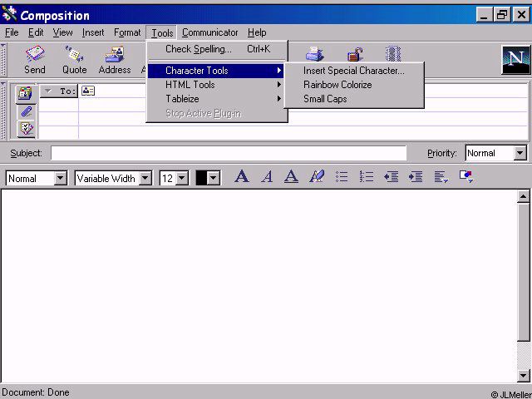Click the Security padlock toolbar icon

click(355, 54)
